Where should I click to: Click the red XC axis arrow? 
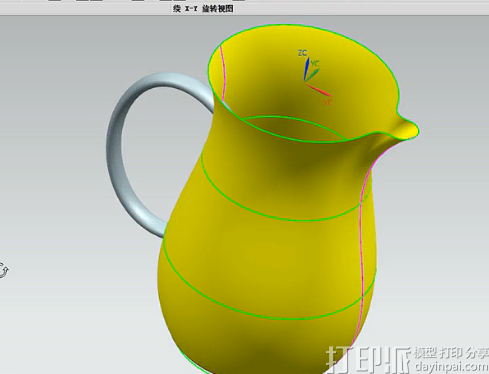[318, 90]
